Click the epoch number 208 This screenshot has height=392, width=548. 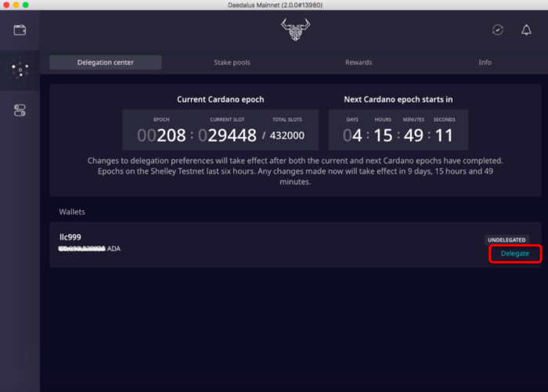[x=162, y=135]
